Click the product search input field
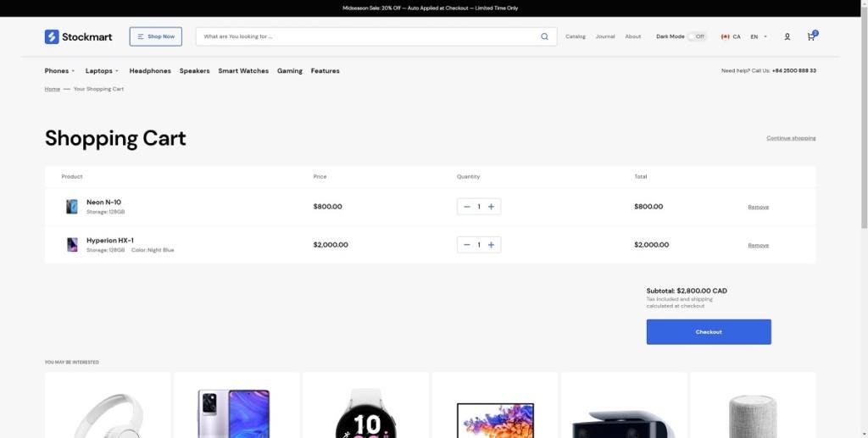This screenshot has width=868, height=438. (369, 36)
